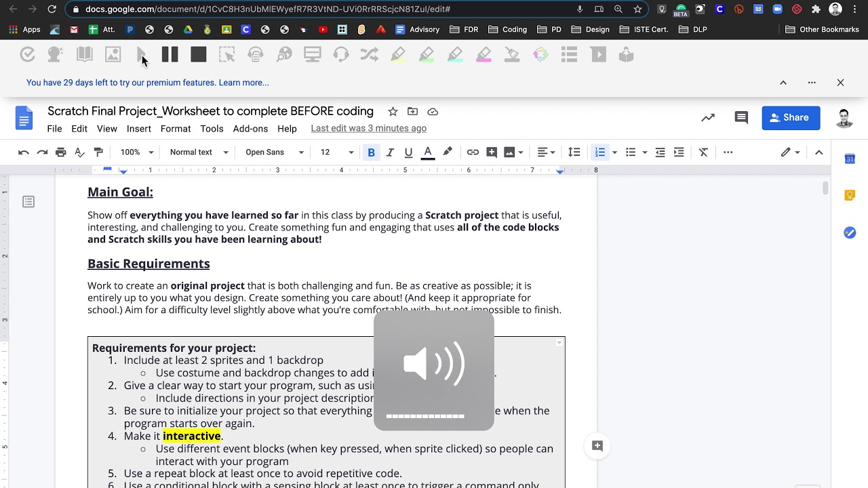The height and width of the screenshot is (488, 868).
Task: Click the Read&Write prediction head icon
Action: tap(56, 55)
